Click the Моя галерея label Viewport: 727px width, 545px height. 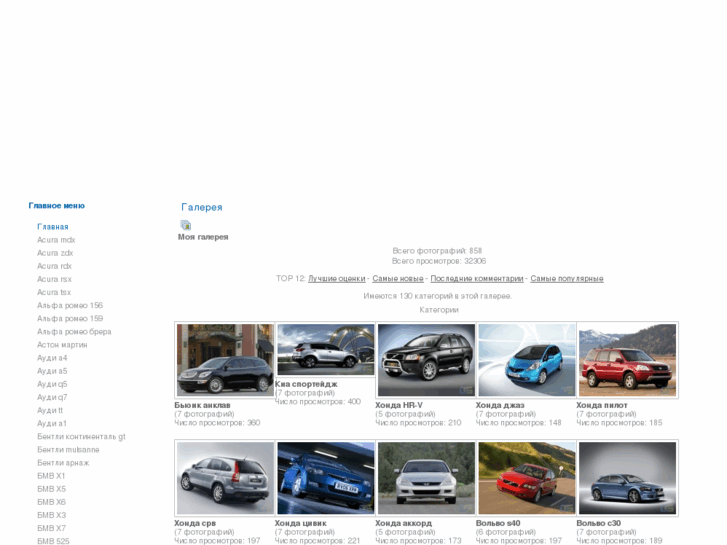(203, 237)
